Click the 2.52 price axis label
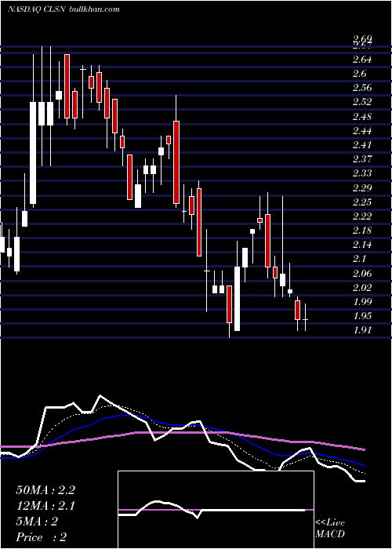Viewport: 392px width, 549px height. (x=362, y=102)
